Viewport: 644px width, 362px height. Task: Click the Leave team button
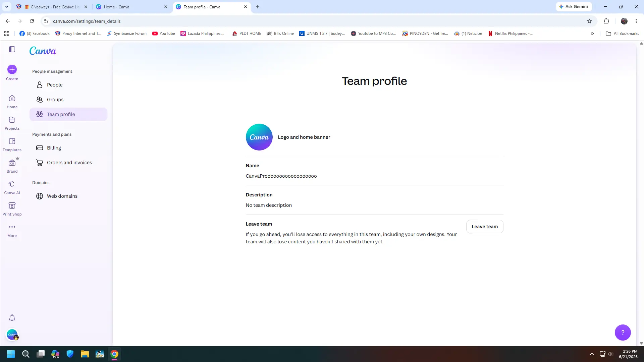coord(485,227)
